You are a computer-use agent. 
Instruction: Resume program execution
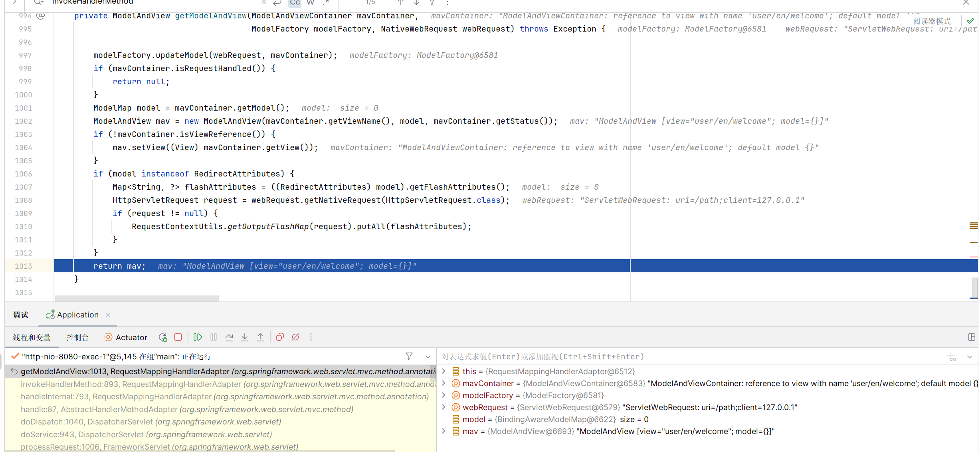(198, 337)
